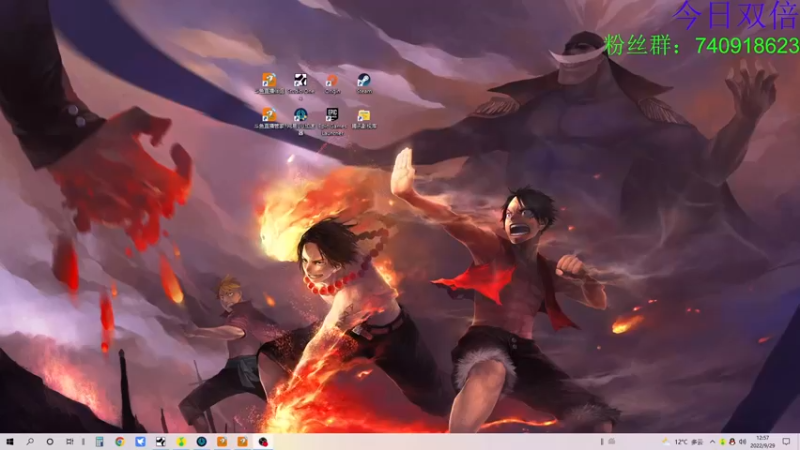Open orange taskbar icon beside blue power-symbol icon

[x=222, y=442]
